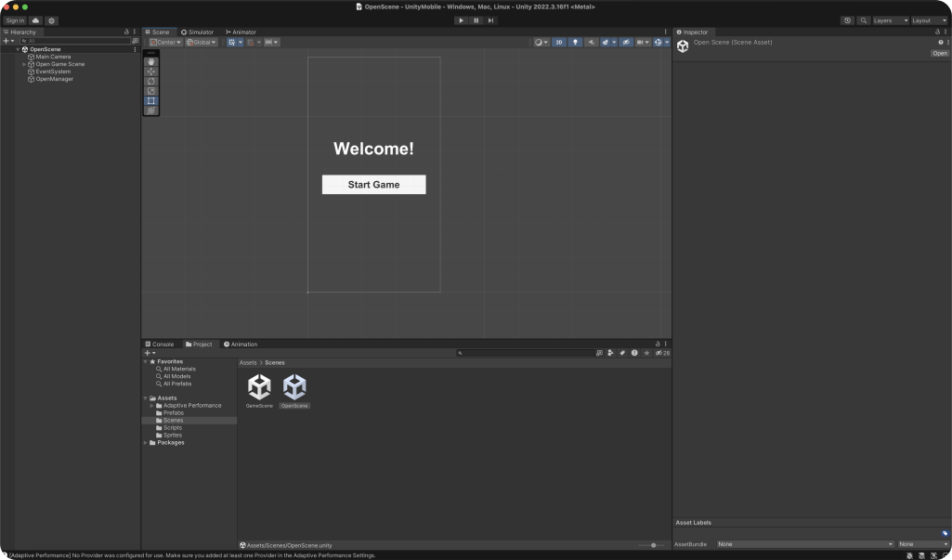Select the Rect tool
Viewport: 952px width, 560px height.
[151, 101]
